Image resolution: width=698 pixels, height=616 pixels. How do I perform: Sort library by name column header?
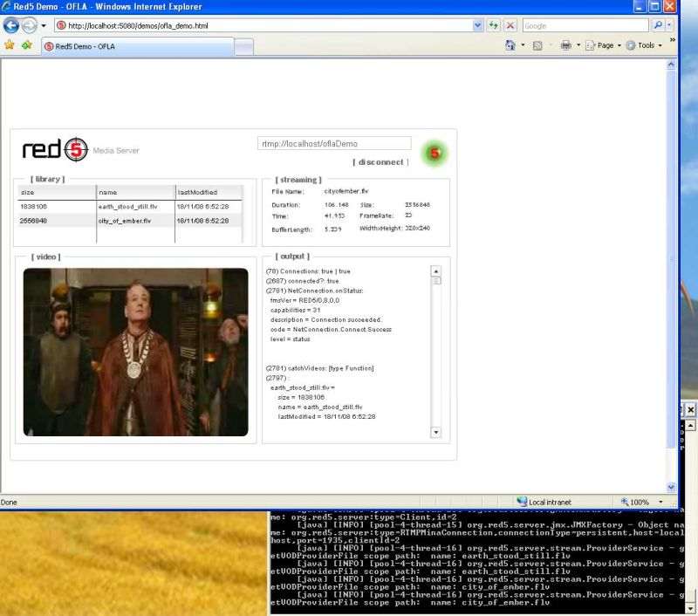(x=136, y=192)
